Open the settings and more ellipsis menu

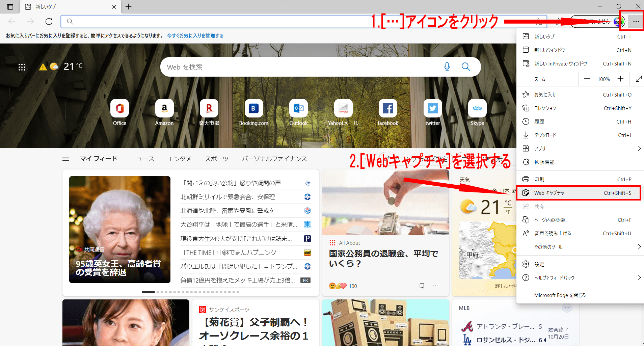tap(636, 22)
